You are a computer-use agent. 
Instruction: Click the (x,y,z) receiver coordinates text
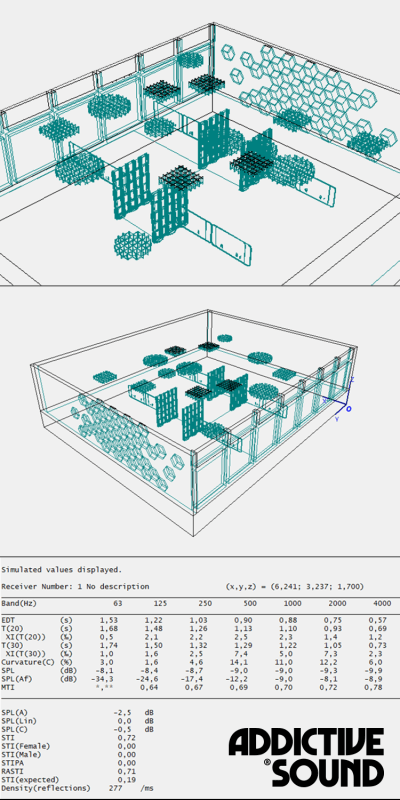point(295,586)
